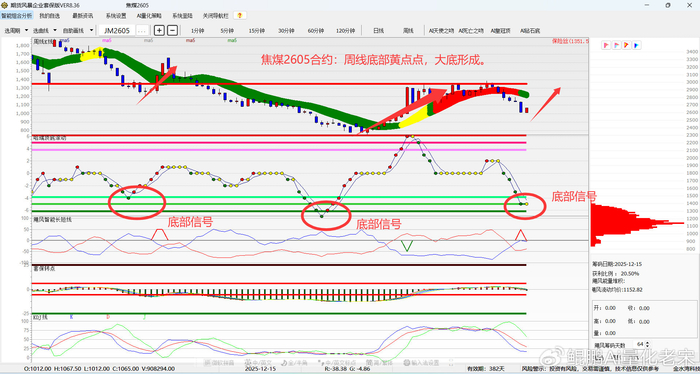Viewport: 700px width, 374px height.
Task: Click the second flag icon above chip panel
Action: pos(616,45)
